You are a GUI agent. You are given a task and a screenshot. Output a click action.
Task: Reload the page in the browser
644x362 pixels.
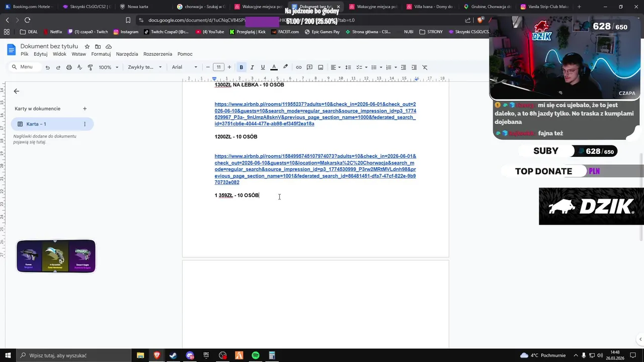pos(27,20)
